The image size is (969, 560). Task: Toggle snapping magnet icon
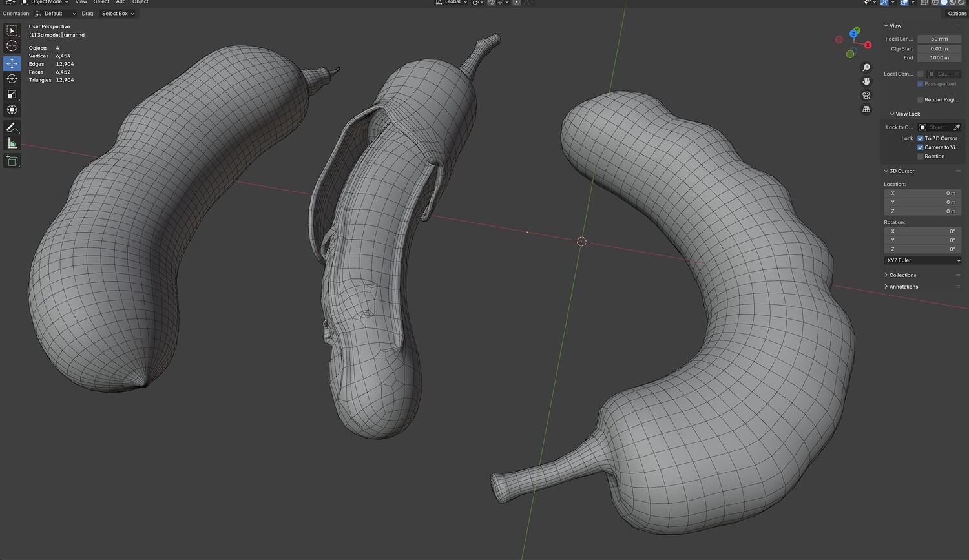491,3
